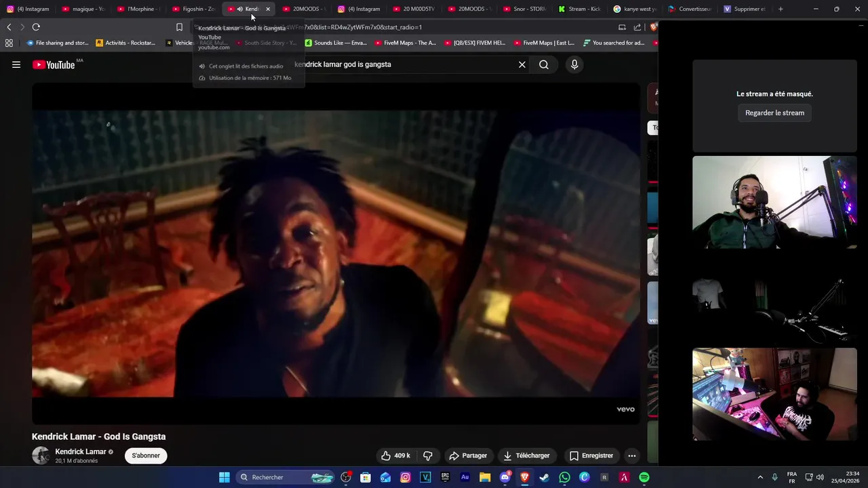Image resolution: width=868 pixels, height=488 pixels.
Task: Open the browser apps grid in bookmarks bar
Action: point(9,43)
